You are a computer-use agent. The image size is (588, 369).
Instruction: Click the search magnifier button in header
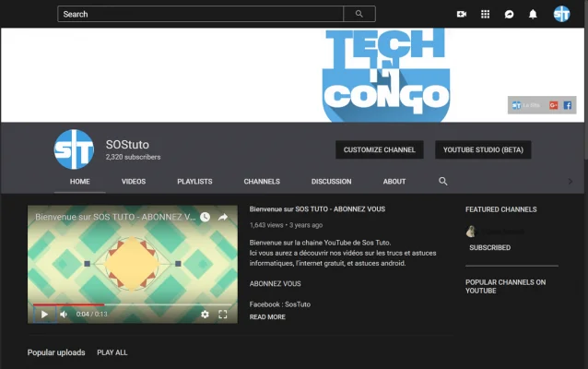(x=359, y=14)
